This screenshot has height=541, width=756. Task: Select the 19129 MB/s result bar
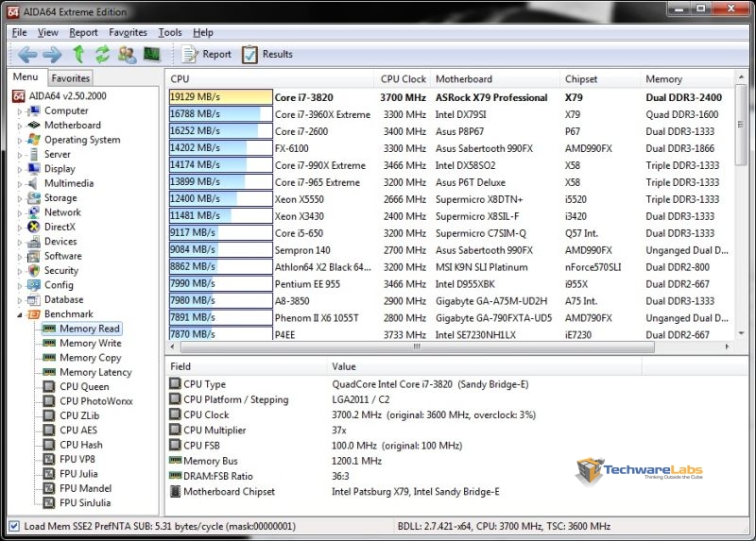tap(220, 97)
